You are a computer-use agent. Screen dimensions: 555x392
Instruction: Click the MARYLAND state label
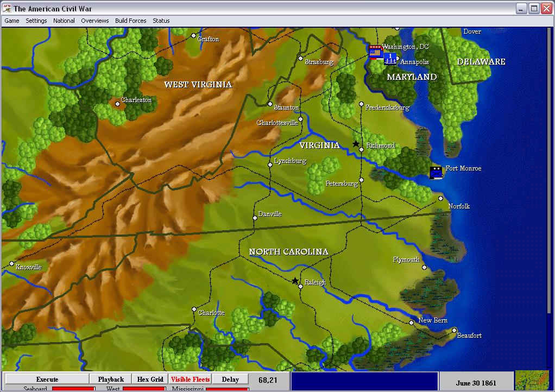(x=412, y=77)
